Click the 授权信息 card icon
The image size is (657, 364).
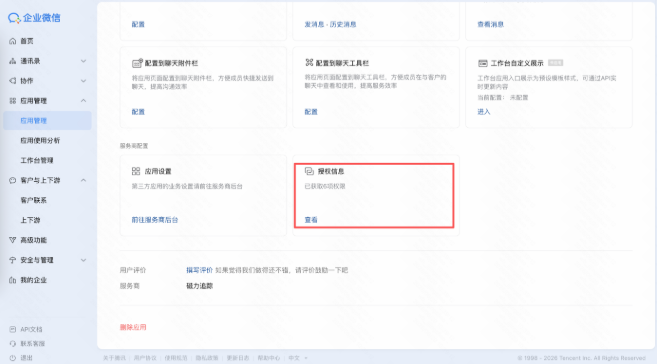[x=309, y=171]
